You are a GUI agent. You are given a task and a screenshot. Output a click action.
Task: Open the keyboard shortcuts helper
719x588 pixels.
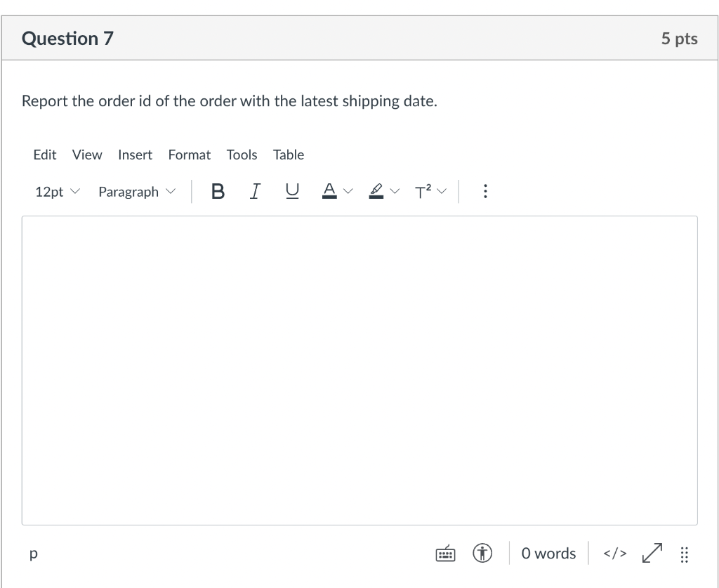pos(445,553)
